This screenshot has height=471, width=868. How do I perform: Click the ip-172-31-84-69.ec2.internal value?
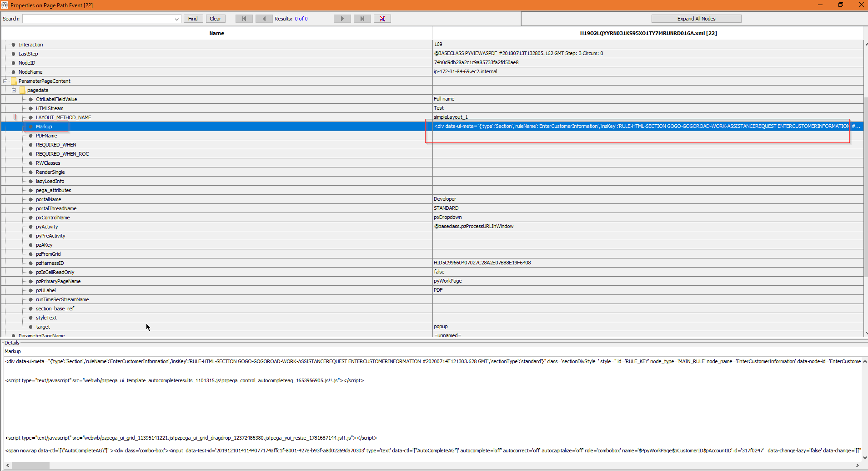click(x=465, y=71)
